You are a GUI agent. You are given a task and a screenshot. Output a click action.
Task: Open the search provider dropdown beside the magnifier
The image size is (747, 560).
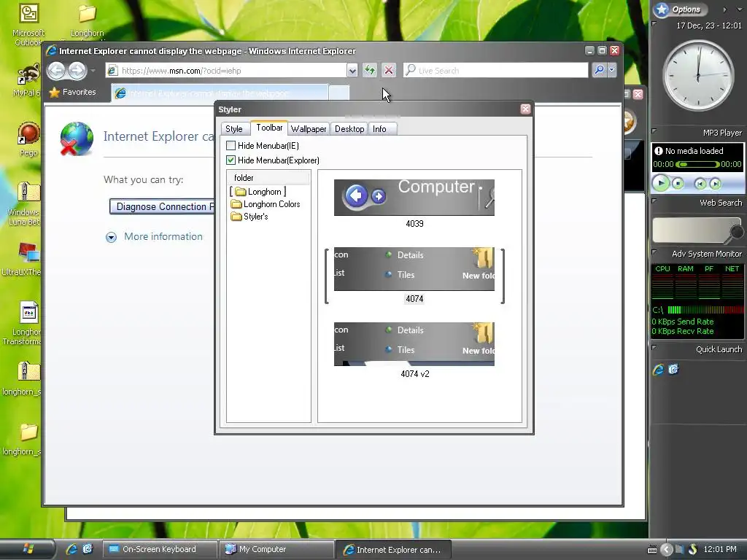click(612, 70)
